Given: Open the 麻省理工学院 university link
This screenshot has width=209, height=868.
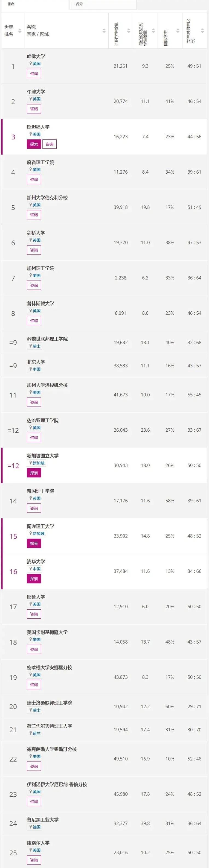Looking at the screenshot, I should (40, 162).
